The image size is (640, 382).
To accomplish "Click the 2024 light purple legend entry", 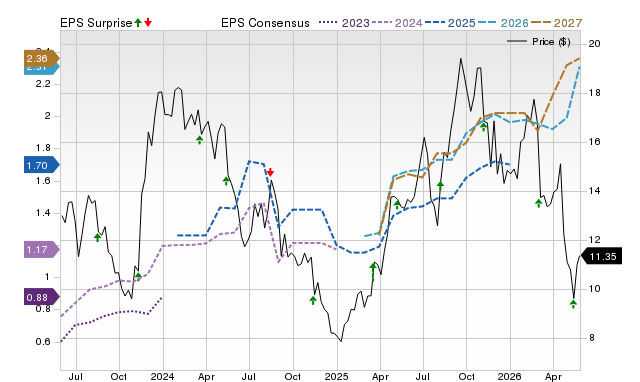I will (x=397, y=23).
